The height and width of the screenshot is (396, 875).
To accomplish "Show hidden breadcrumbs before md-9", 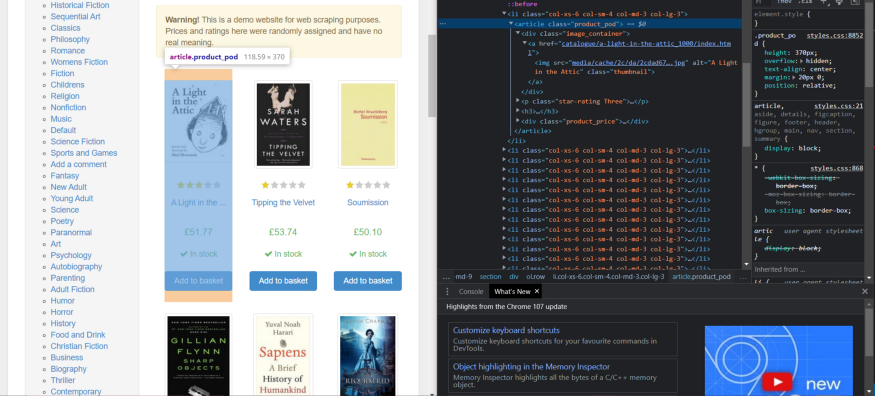I will click(446, 277).
